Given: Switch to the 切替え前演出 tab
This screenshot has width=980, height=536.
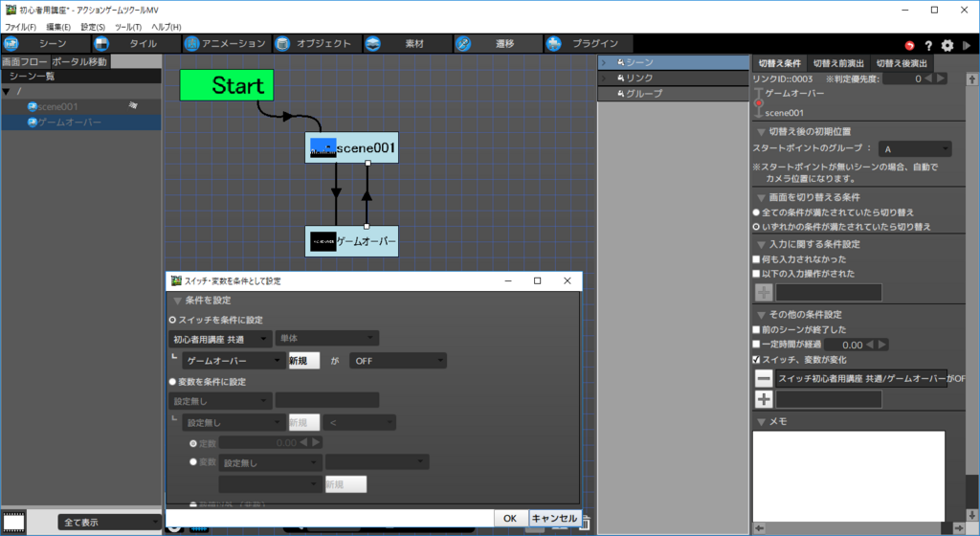Looking at the screenshot, I should point(838,63).
